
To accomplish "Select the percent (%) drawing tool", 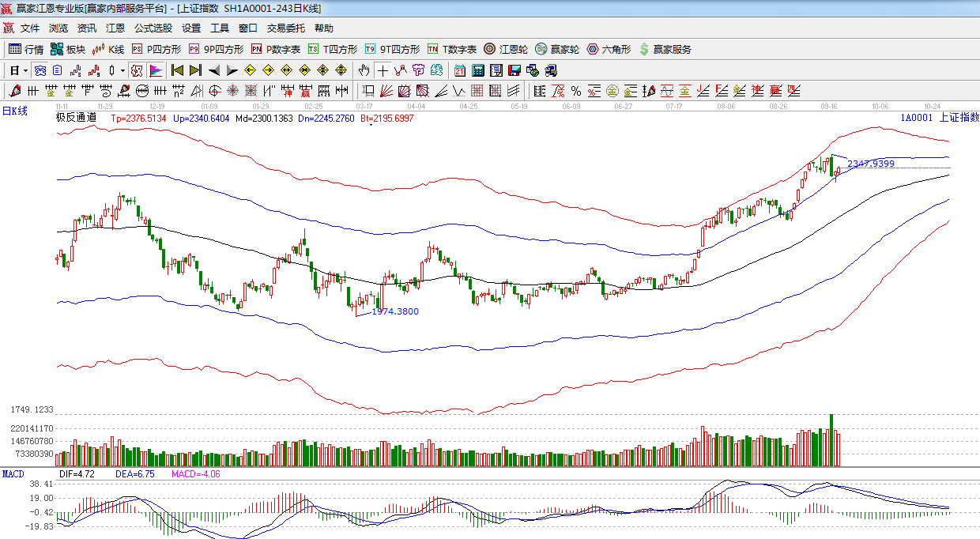I will tap(576, 91).
